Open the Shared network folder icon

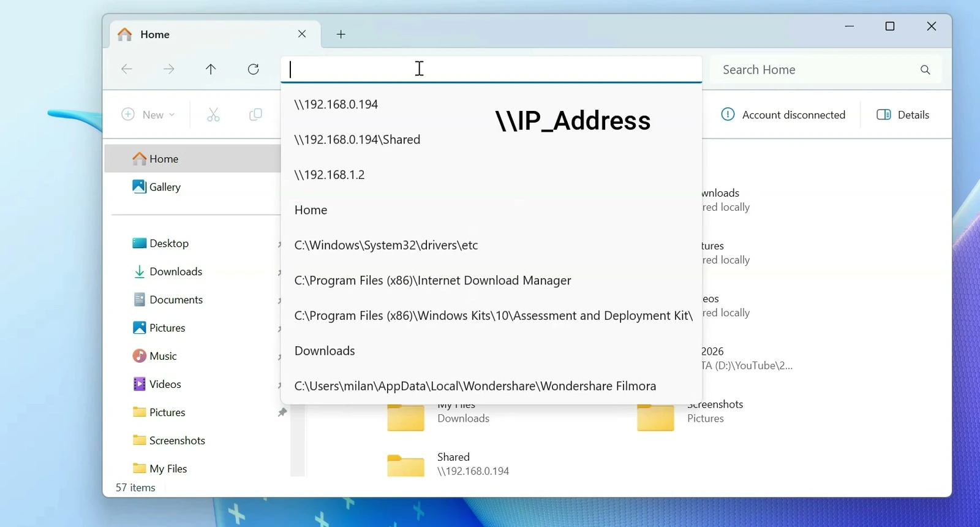pyautogui.click(x=405, y=465)
